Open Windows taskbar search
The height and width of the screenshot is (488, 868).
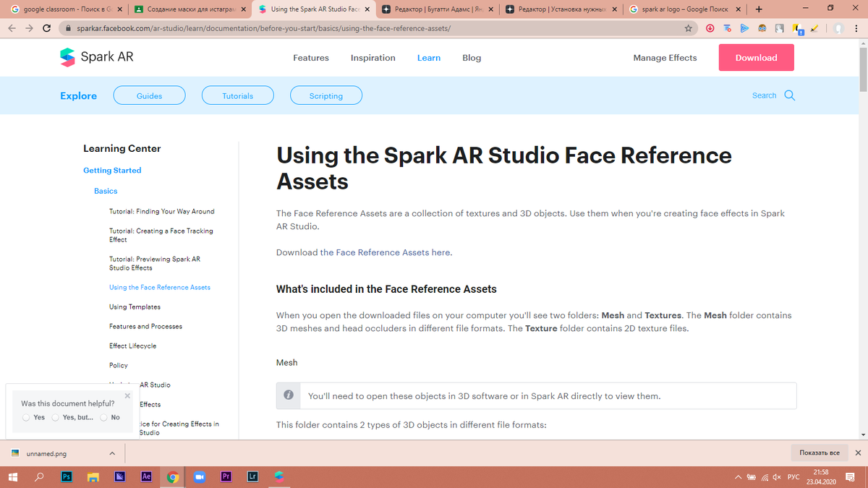[39, 476]
